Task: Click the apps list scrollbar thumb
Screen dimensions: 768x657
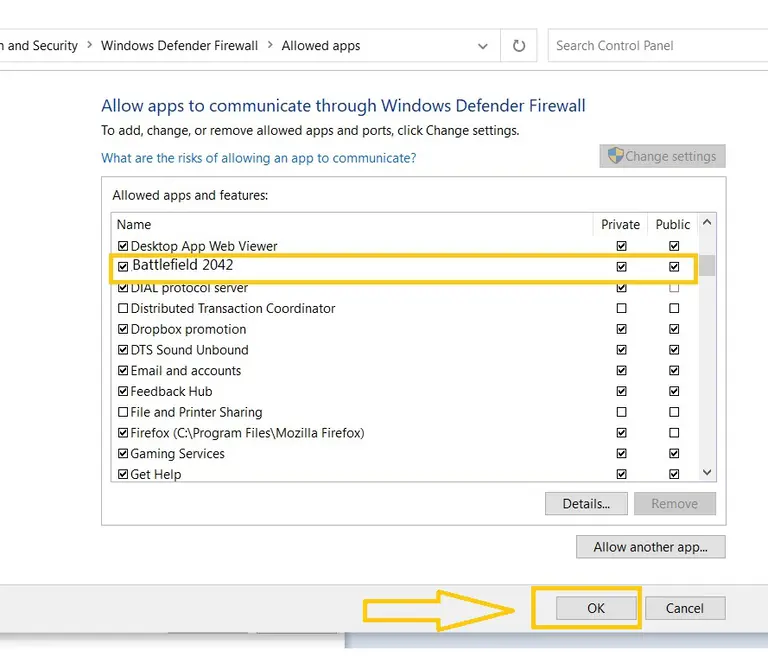Action: pos(707,265)
